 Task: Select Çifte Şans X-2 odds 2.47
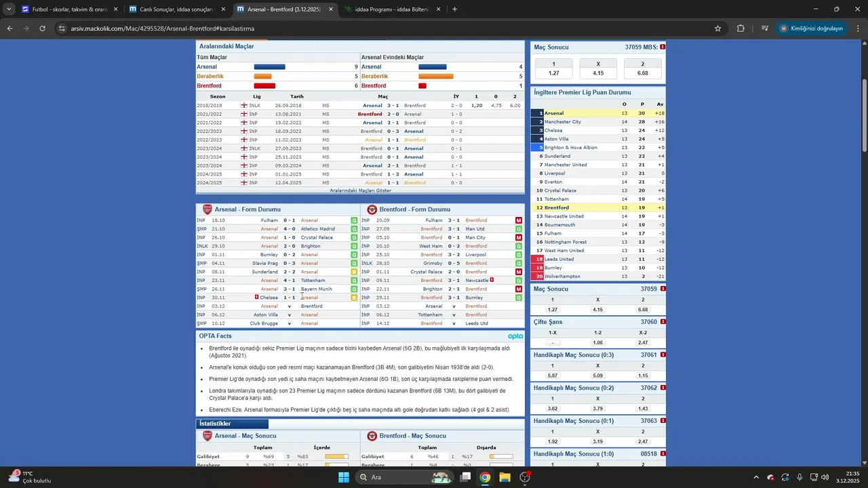click(x=643, y=343)
